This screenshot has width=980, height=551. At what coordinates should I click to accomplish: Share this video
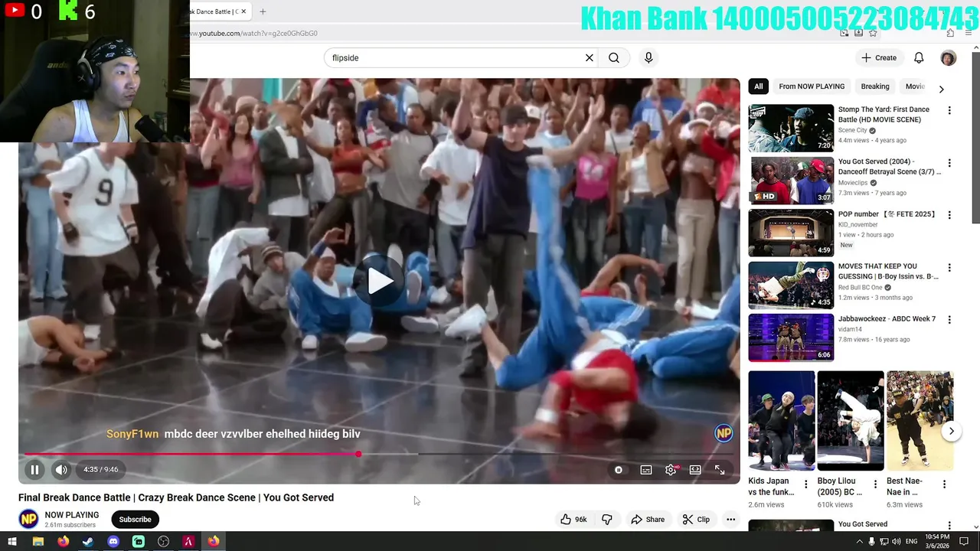coord(647,520)
